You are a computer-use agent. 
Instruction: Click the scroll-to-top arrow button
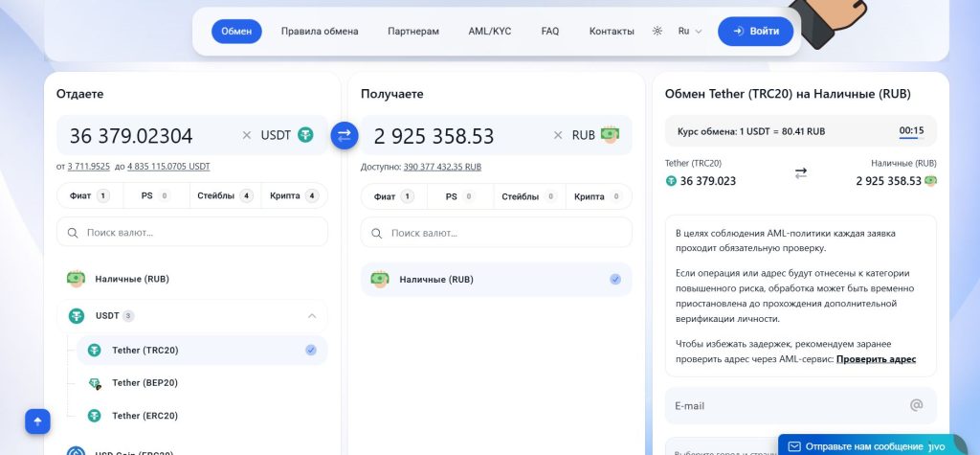pos(37,421)
